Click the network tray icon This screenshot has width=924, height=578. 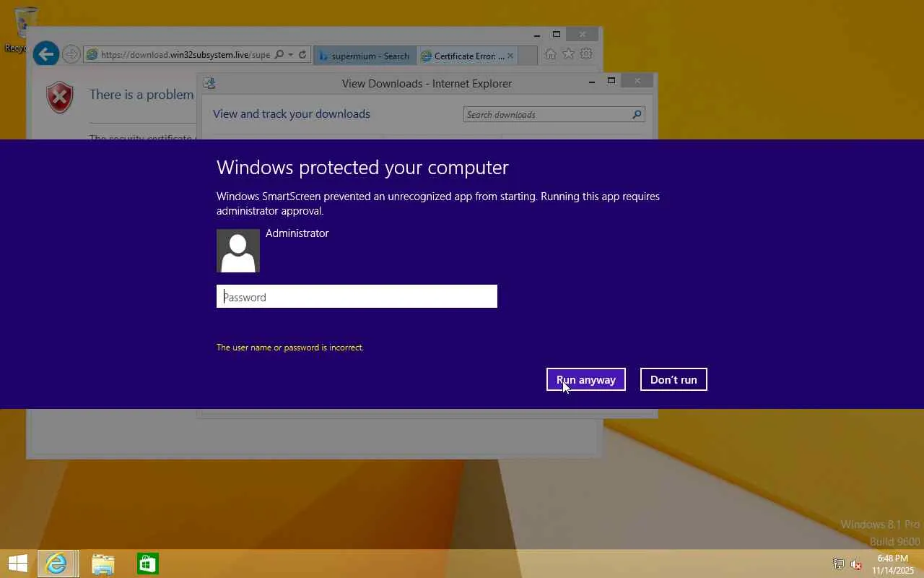point(839,564)
